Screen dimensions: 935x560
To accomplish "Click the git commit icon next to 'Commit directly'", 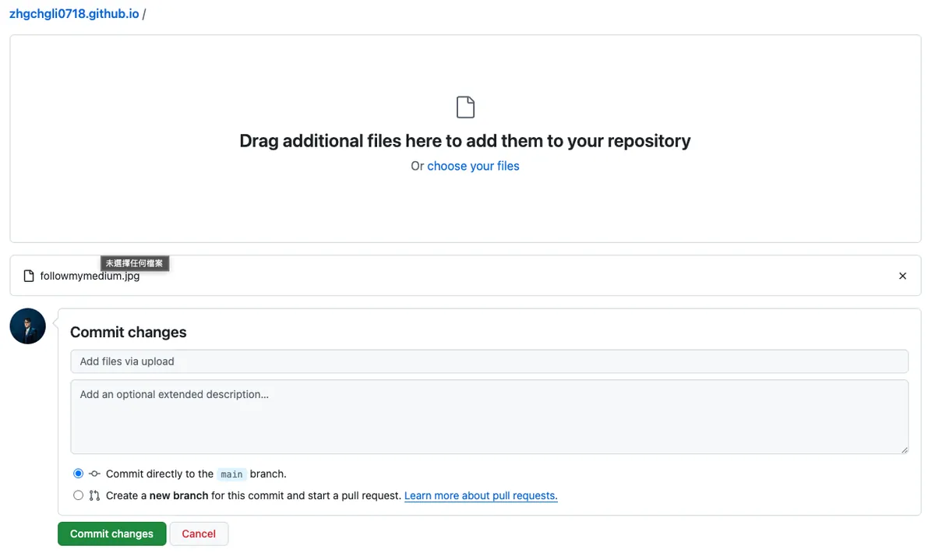I will coord(94,474).
